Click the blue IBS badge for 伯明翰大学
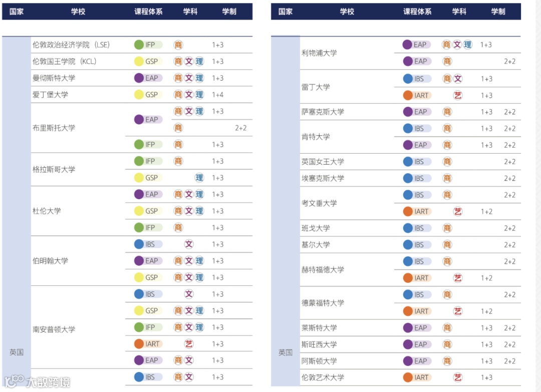 (148, 244)
